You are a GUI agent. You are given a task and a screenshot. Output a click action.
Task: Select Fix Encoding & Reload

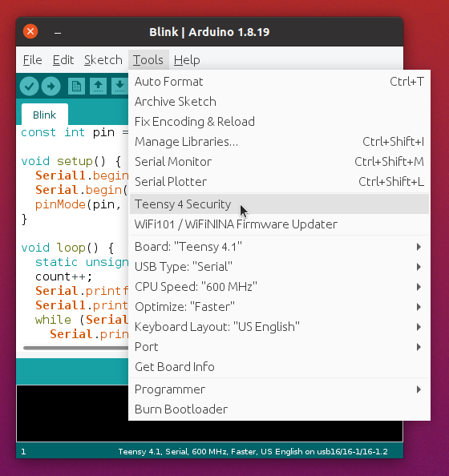point(279,122)
